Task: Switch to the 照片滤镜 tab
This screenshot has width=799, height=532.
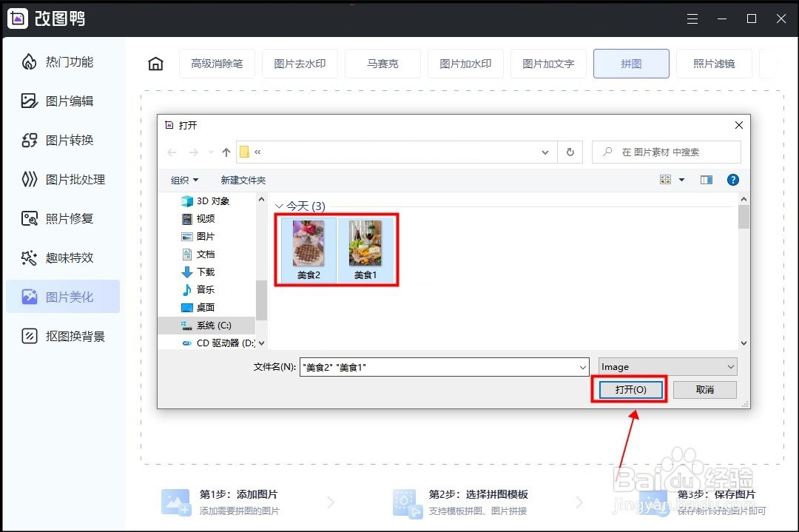Action: (713, 64)
